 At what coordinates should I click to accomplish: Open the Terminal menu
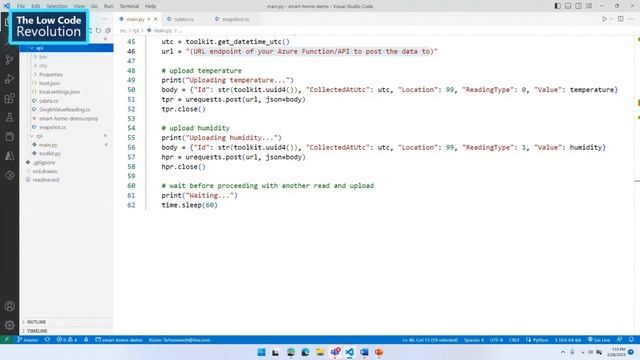coord(129,6)
